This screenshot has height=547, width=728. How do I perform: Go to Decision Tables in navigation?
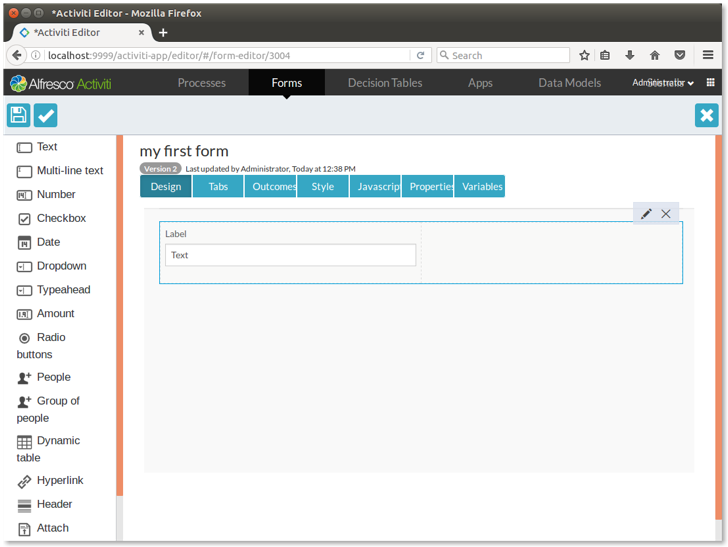tap(385, 83)
